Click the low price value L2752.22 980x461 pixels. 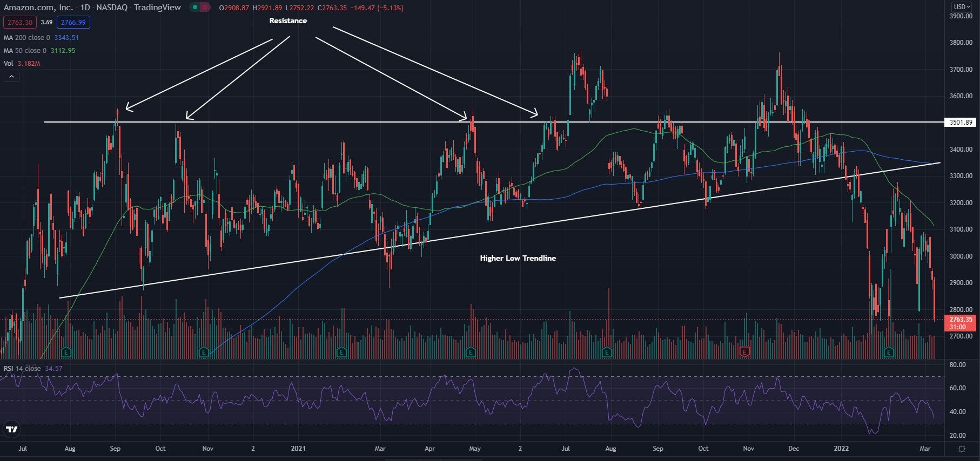pyautogui.click(x=300, y=8)
